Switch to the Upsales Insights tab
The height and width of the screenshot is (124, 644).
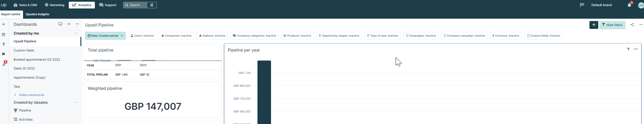[x=37, y=14]
